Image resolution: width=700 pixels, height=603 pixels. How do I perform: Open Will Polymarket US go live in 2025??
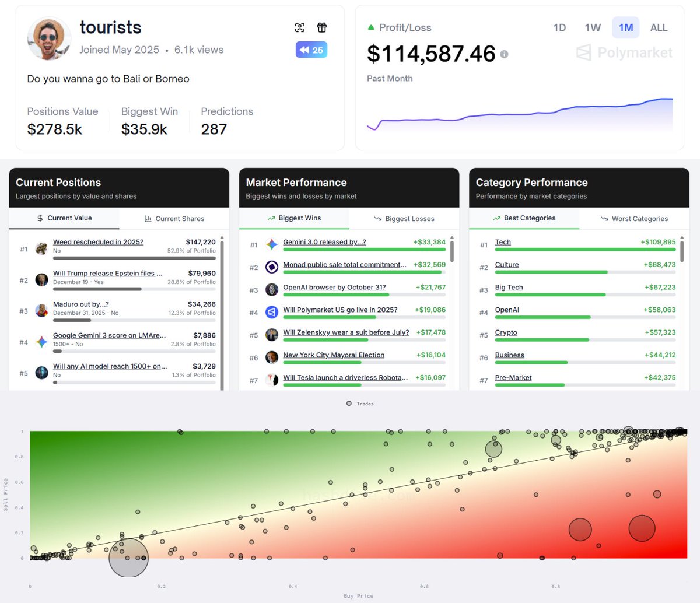tap(340, 310)
